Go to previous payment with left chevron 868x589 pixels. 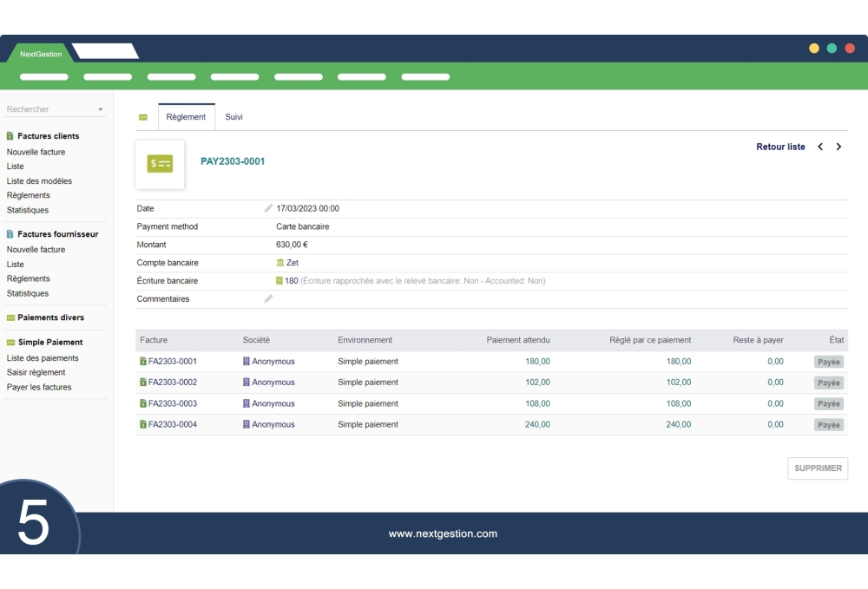(820, 147)
